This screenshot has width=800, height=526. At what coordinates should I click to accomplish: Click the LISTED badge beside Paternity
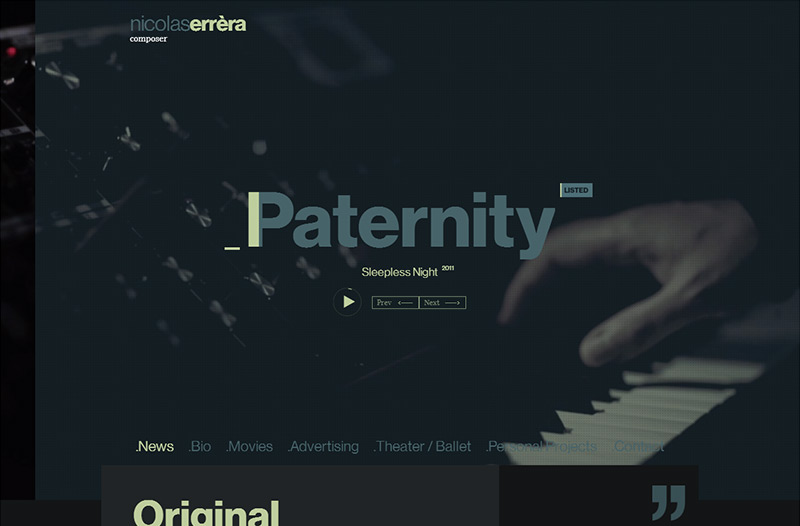pyautogui.click(x=576, y=190)
